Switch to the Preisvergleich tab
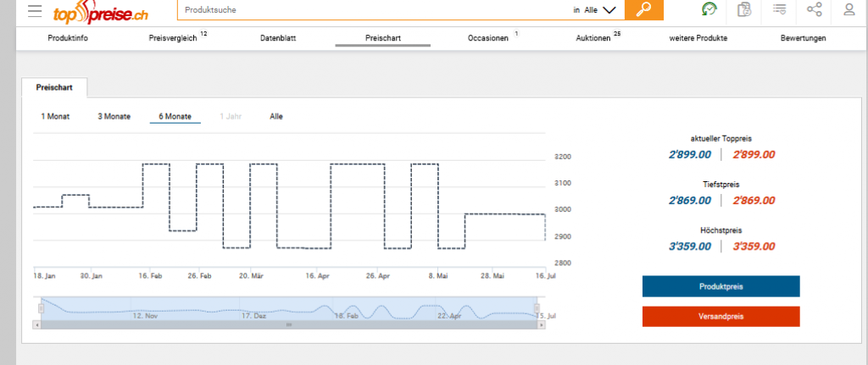Image resolution: width=868 pixels, height=365 pixels. pyautogui.click(x=172, y=38)
